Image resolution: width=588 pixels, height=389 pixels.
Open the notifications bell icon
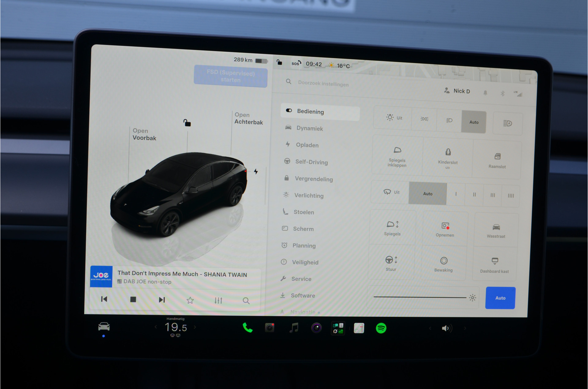click(485, 93)
